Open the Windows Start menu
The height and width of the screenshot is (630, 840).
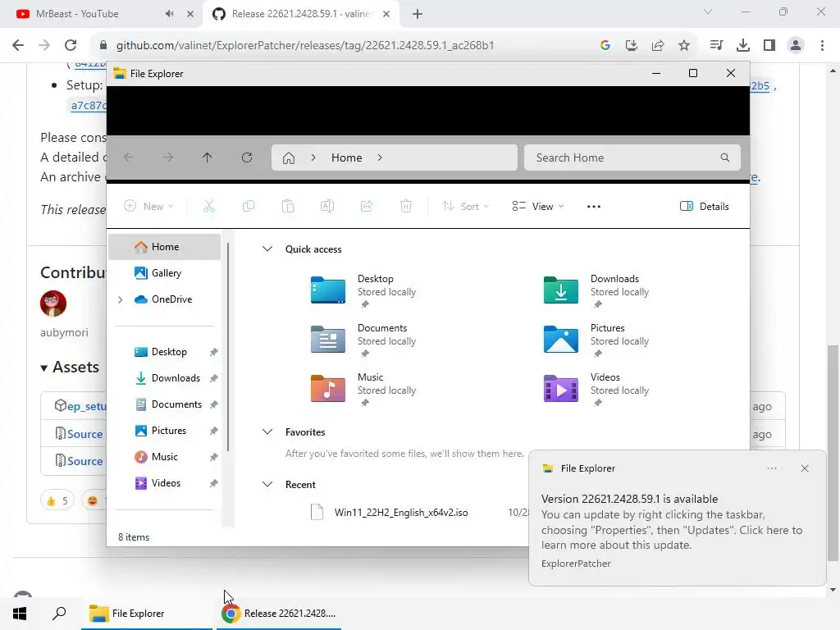[20, 614]
